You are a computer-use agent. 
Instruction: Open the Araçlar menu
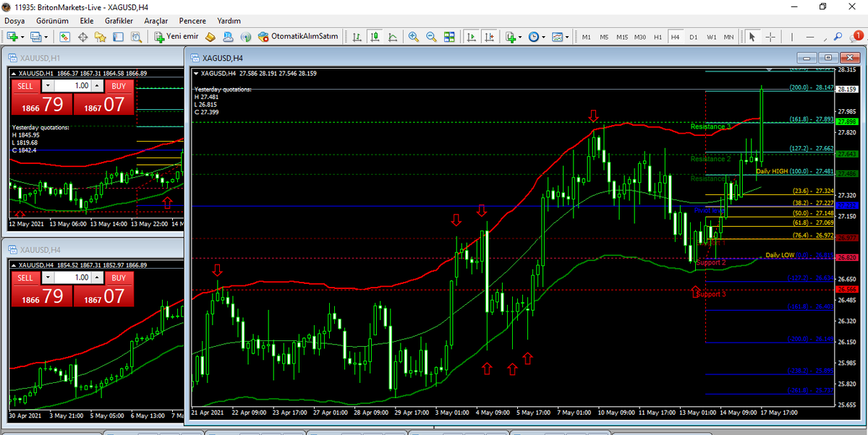click(157, 21)
